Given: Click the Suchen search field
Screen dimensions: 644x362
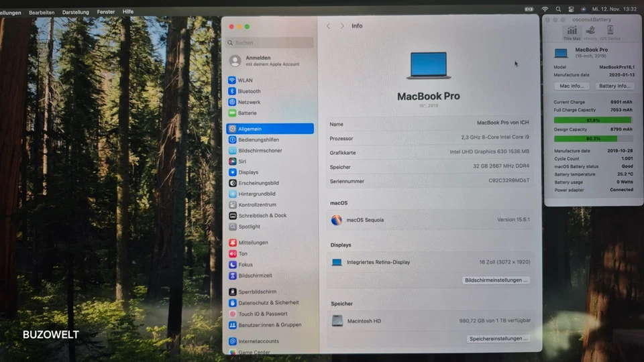Looking at the screenshot, I should coord(270,43).
